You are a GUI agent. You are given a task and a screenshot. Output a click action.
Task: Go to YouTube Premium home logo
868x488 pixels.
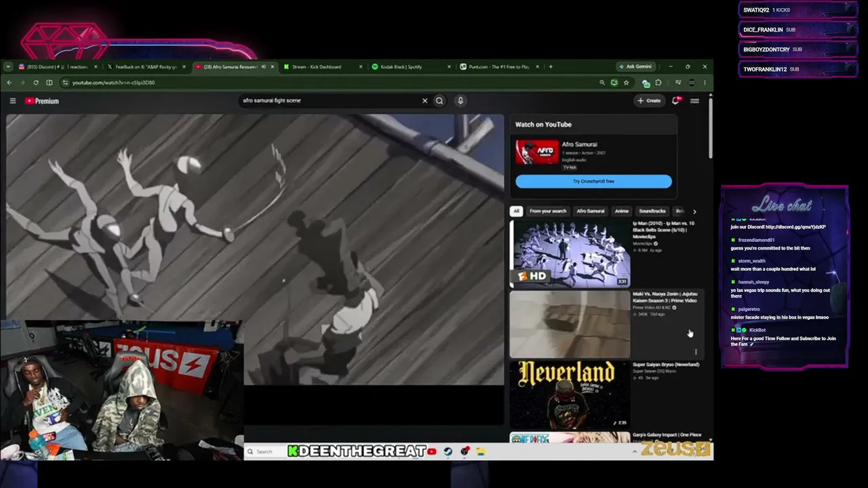tap(42, 101)
